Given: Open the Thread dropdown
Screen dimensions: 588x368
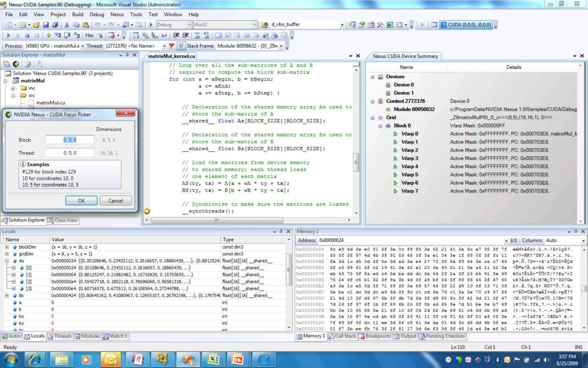Looking at the screenshot, I should pos(164,46).
